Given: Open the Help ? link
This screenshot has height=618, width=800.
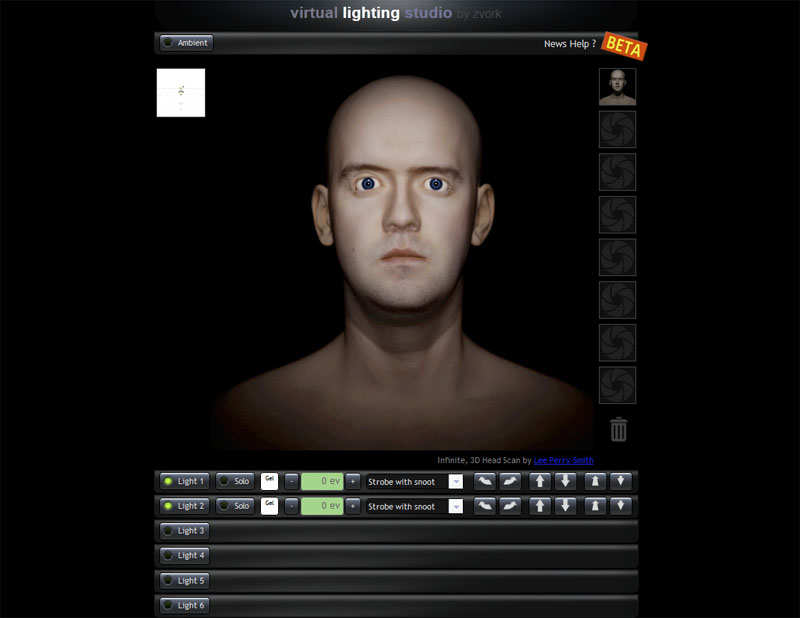Looking at the screenshot, I should (583, 44).
